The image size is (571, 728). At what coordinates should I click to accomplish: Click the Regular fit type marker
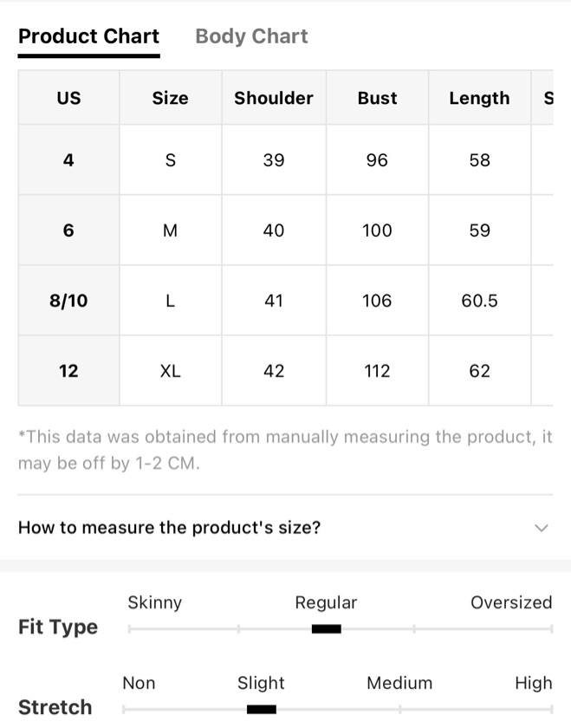pyautogui.click(x=327, y=629)
